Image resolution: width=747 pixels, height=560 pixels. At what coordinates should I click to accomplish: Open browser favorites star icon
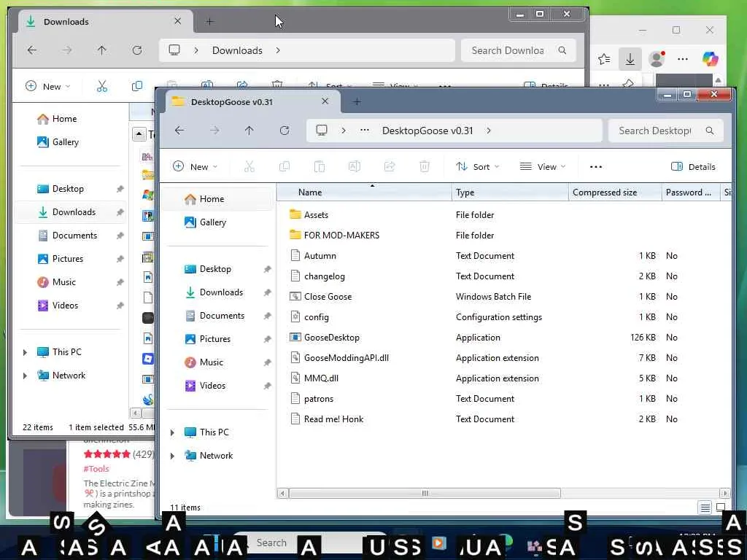604,59
